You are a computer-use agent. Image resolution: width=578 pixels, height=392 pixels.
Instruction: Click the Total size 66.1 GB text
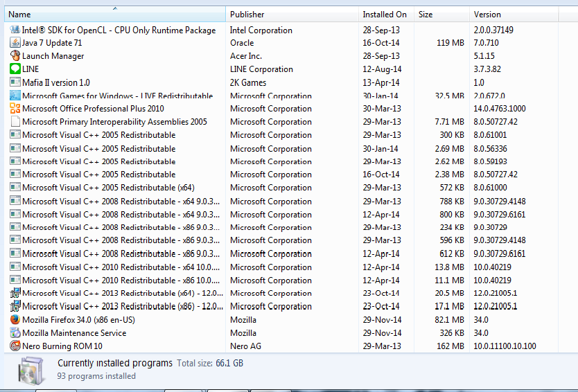(x=210, y=364)
